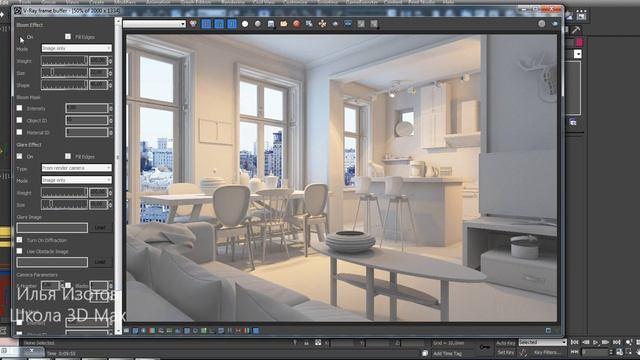This screenshot has width=640, height=360.
Task: Open Glare Type 'From render camera' dropdown
Action: 76,168
